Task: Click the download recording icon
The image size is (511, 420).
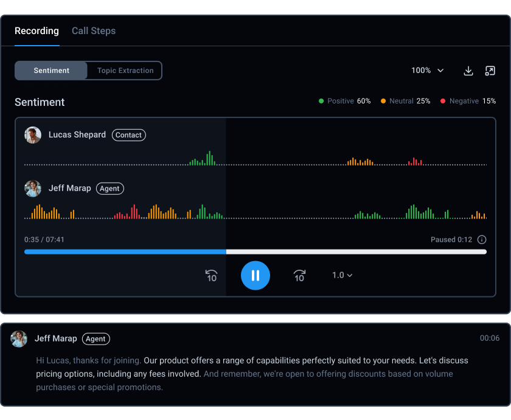Action: point(468,71)
